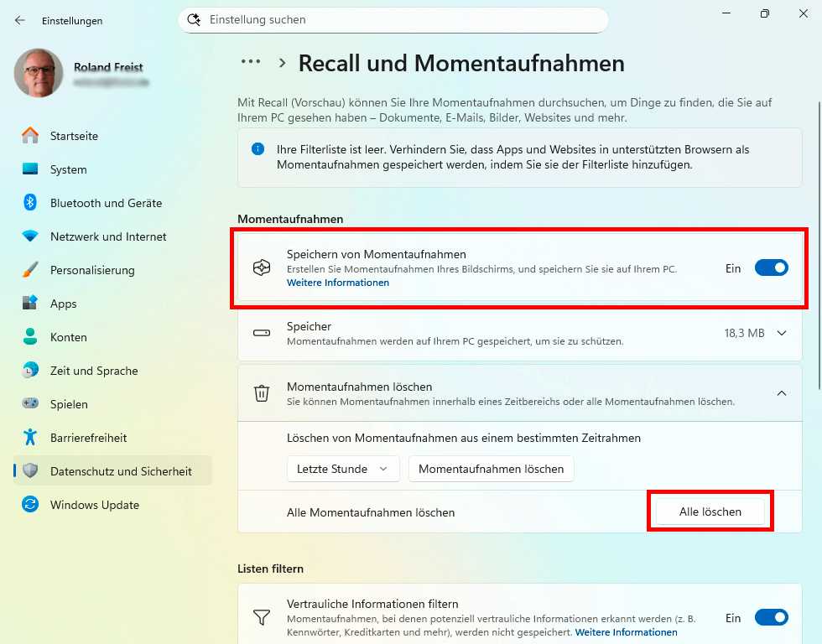The image size is (822, 644).
Task: Open Konten in sidebar
Action: click(x=112, y=337)
